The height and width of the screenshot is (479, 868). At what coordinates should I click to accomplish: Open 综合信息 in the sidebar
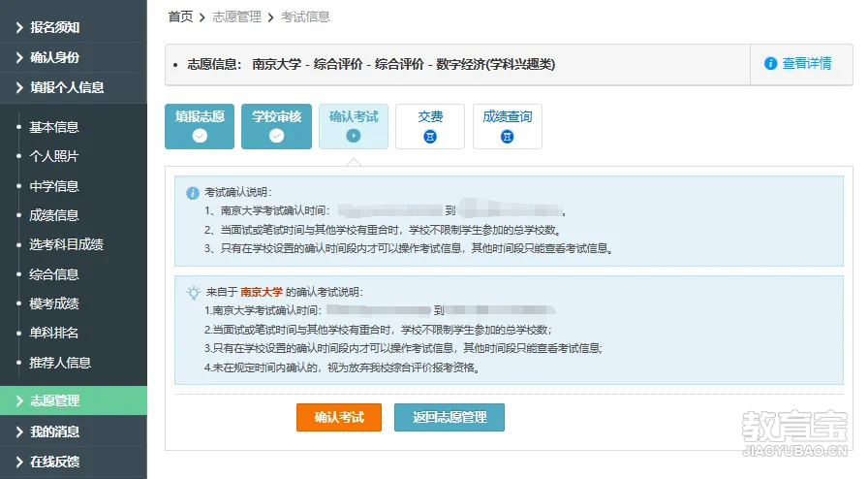53,273
